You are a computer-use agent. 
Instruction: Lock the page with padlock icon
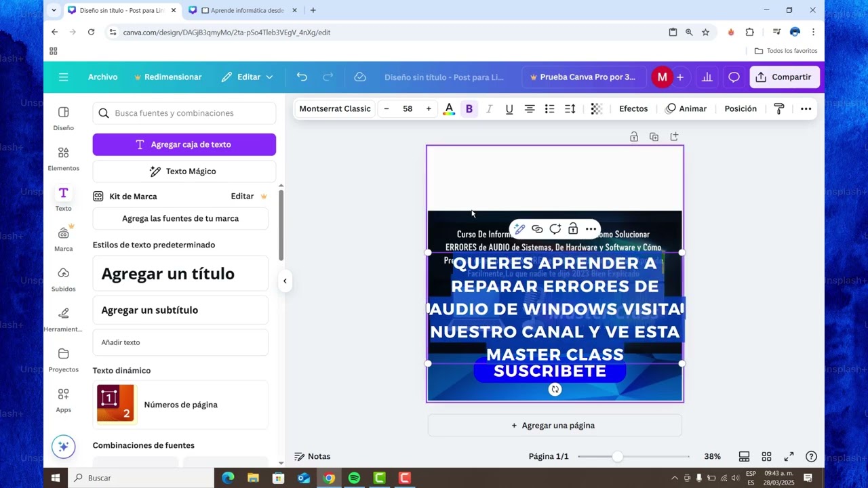pyautogui.click(x=634, y=137)
